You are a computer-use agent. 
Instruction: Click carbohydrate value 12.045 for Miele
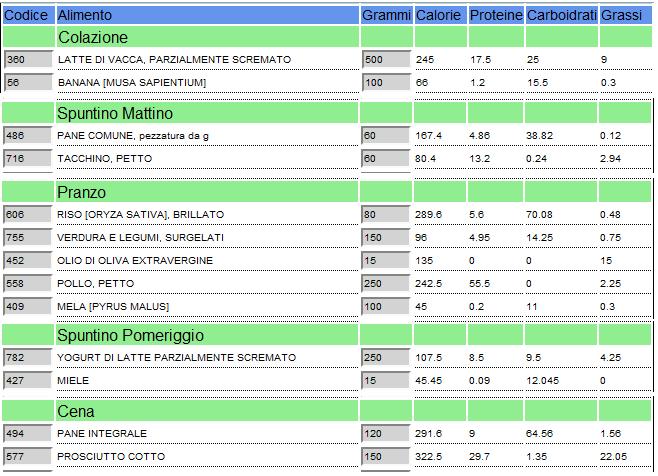pyautogui.click(x=543, y=381)
